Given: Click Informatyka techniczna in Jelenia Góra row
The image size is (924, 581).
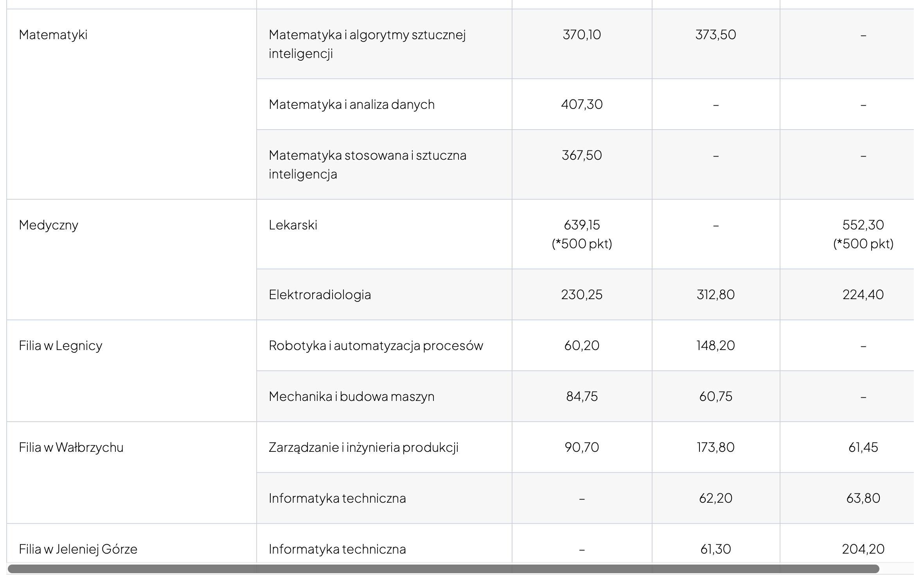Looking at the screenshot, I should [x=337, y=549].
